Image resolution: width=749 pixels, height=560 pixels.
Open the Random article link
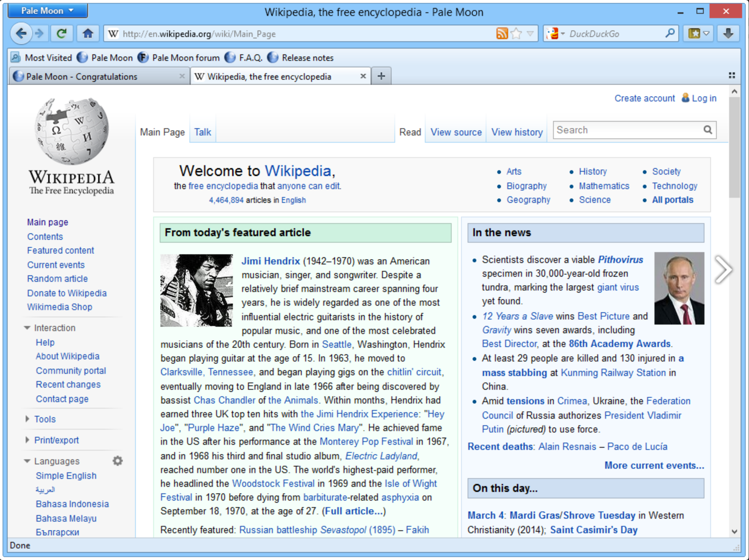click(x=57, y=279)
